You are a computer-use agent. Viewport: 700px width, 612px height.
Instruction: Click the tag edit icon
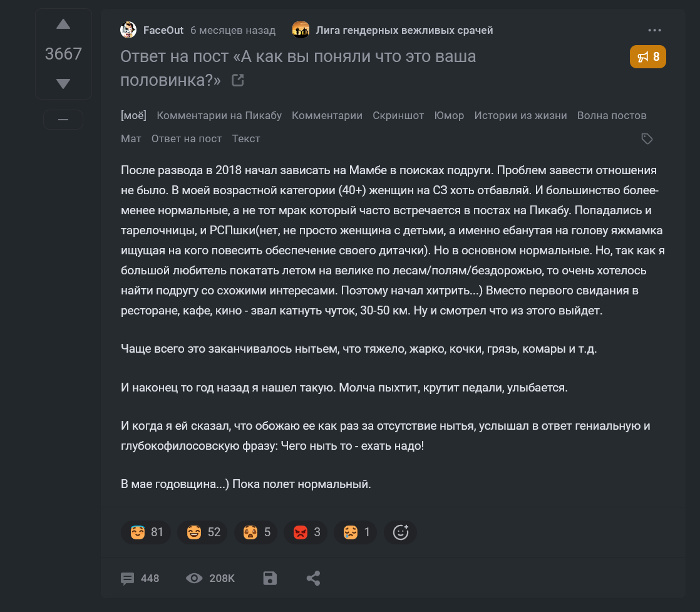[x=647, y=139]
